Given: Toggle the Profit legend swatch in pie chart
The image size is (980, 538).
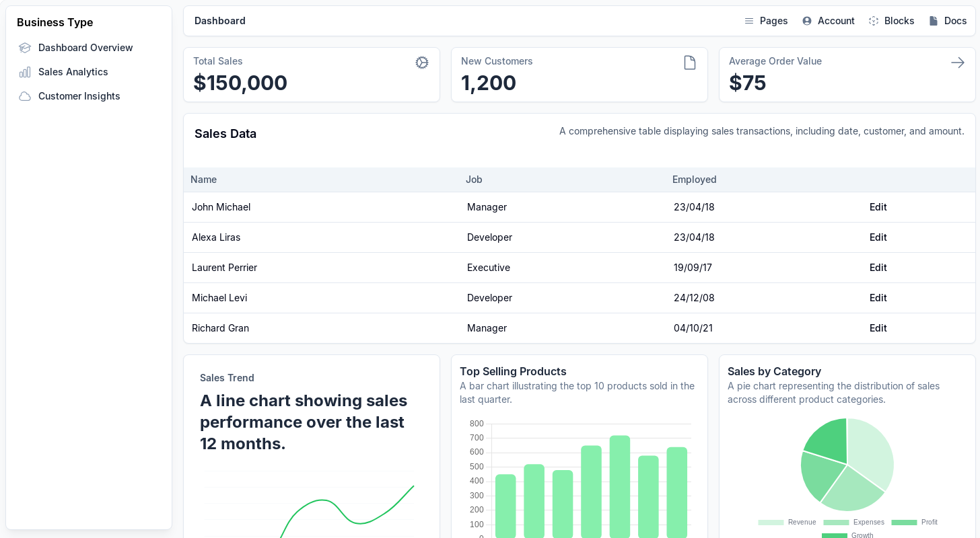Looking at the screenshot, I should click(x=904, y=523).
